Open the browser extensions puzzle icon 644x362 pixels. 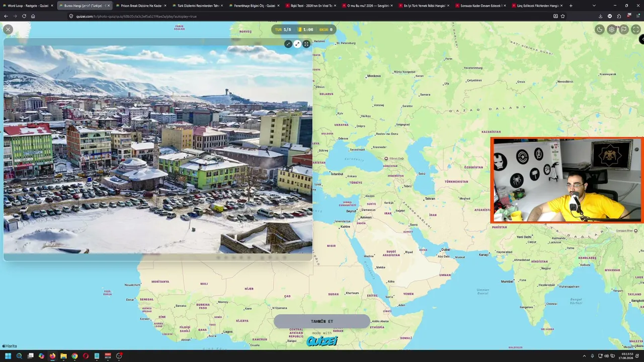[619, 16]
